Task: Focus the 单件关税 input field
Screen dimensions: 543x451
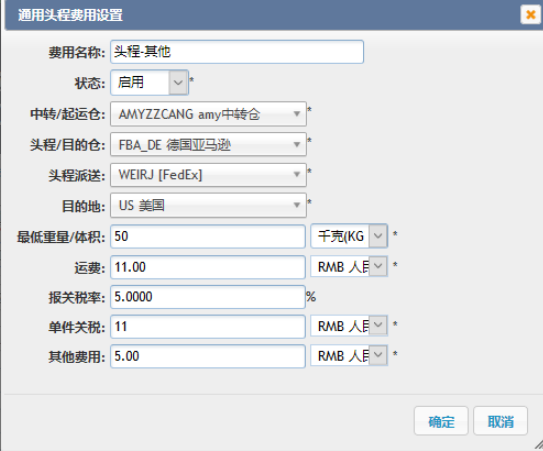Action: 208,326
